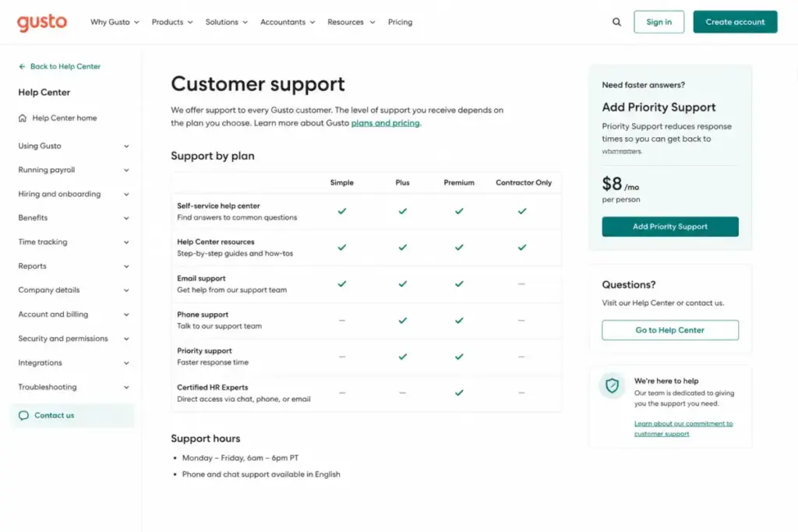Click the shield icon in We're here to help
Viewport: 798px width, 532px height.
coord(612,386)
